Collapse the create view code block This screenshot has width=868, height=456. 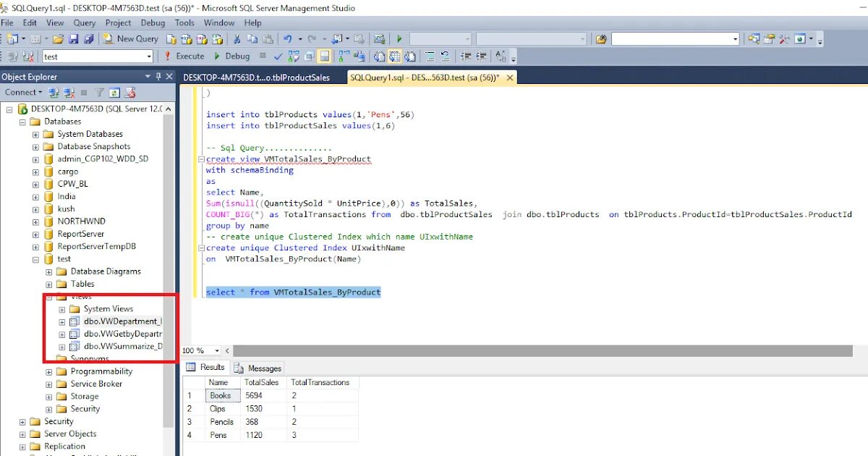tap(200, 159)
